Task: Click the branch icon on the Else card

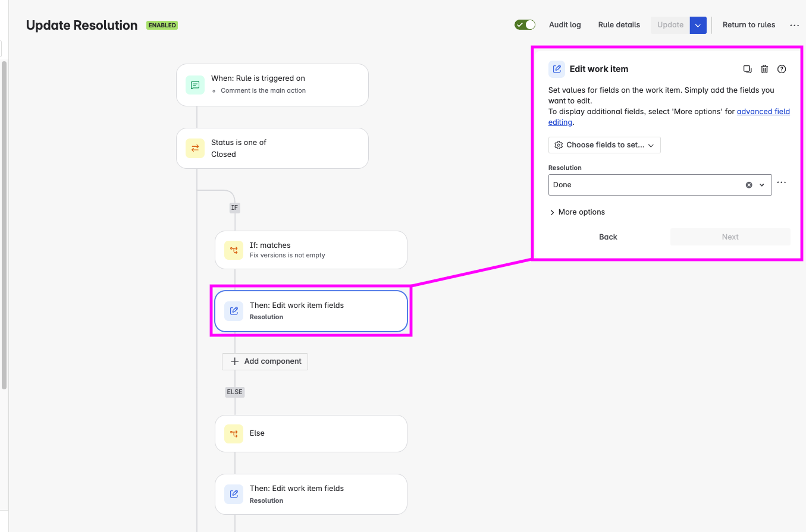Action: pos(234,434)
